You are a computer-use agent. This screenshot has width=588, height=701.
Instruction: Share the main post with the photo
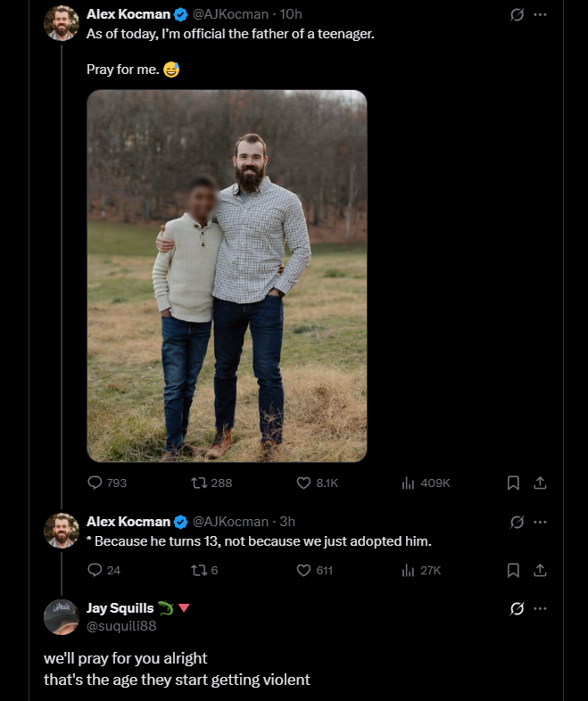[539, 482]
